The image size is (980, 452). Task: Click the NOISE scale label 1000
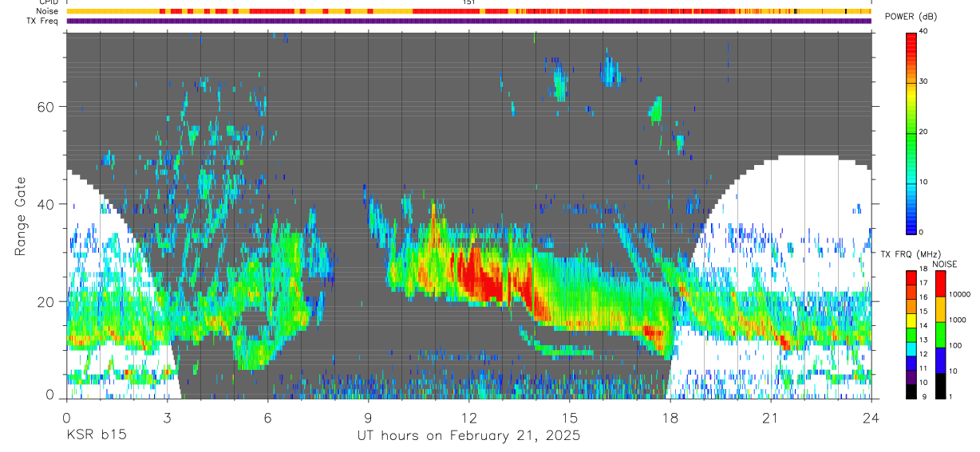[957, 320]
